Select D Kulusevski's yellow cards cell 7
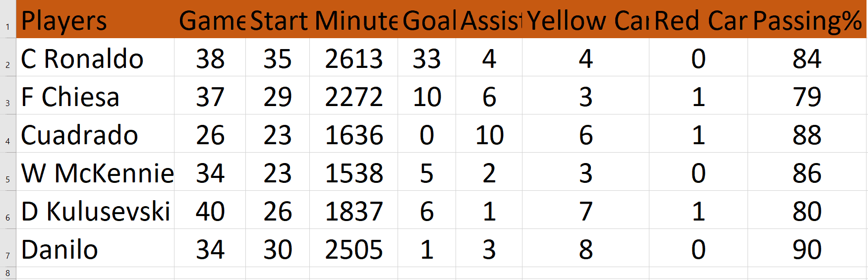 click(x=585, y=212)
